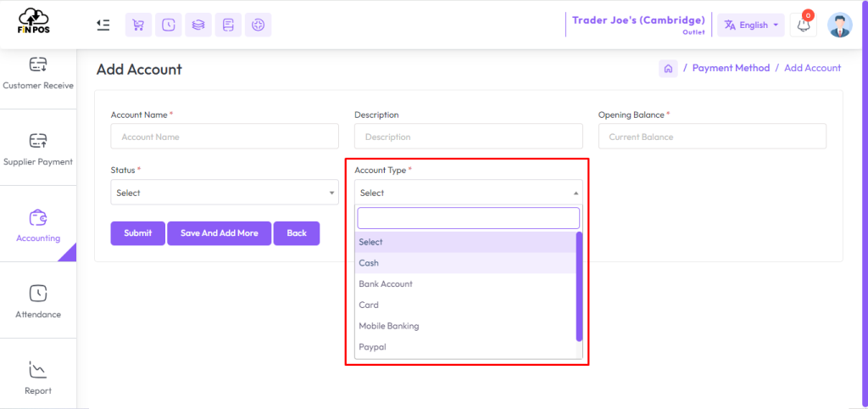Focus the Account Name input field

coord(225,137)
